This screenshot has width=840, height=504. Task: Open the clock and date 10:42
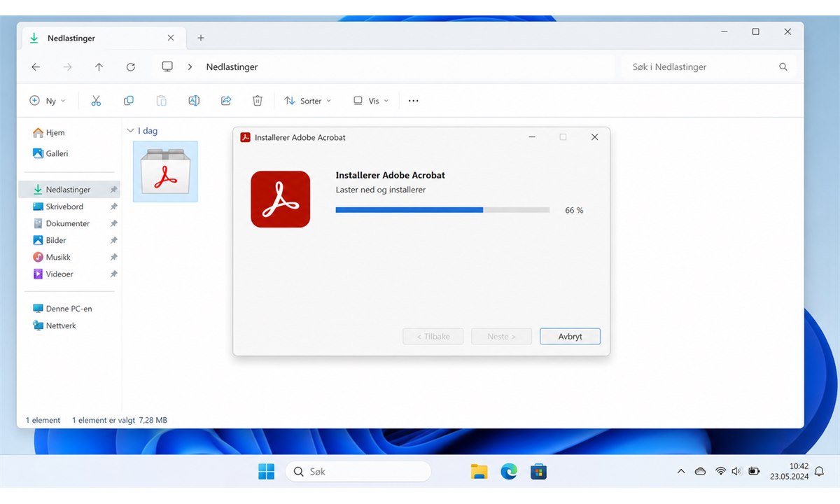[x=790, y=472]
